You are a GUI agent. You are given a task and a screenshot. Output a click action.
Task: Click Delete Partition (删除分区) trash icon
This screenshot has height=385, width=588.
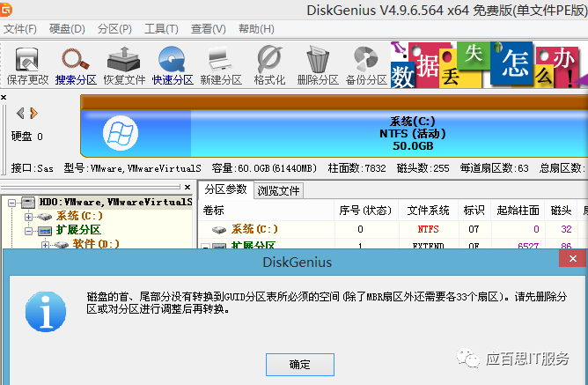(318, 66)
